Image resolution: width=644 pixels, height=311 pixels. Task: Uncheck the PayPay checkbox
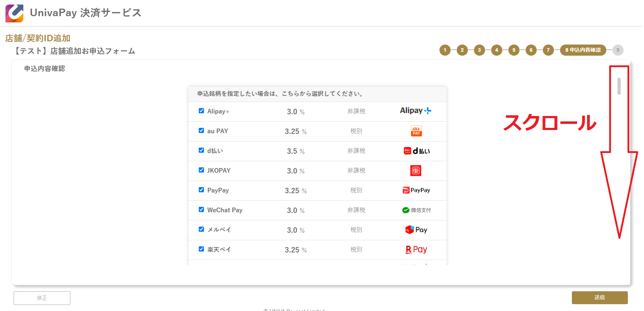pyautogui.click(x=201, y=190)
